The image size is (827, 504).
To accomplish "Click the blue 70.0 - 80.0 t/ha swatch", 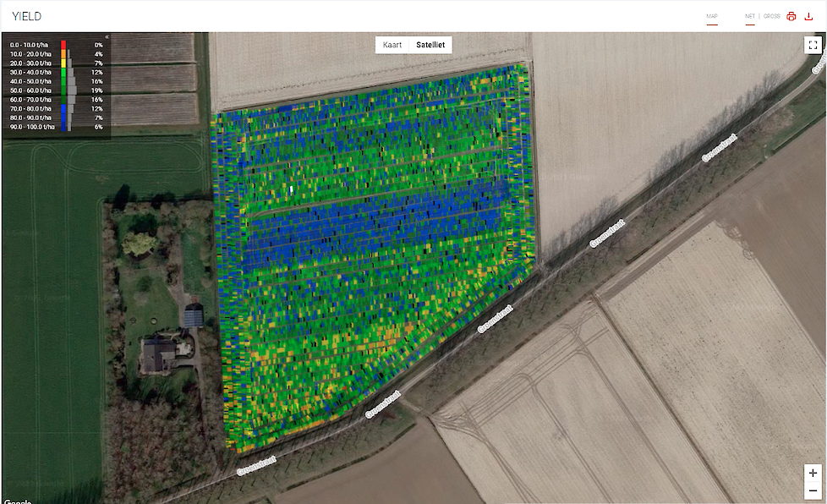I will click(x=63, y=108).
